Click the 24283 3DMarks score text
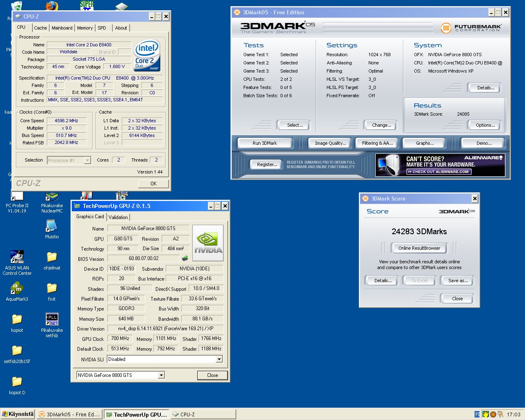 pyautogui.click(x=419, y=231)
